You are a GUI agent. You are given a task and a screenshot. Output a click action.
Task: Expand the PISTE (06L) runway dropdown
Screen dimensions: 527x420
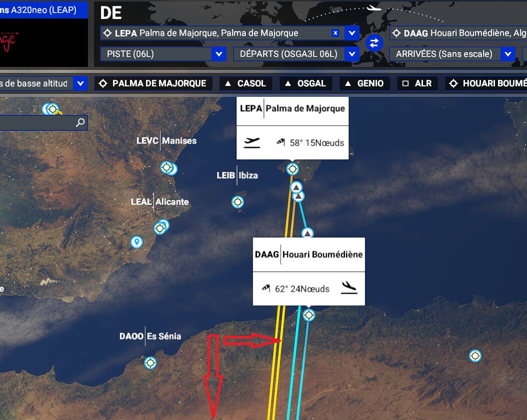[219, 54]
